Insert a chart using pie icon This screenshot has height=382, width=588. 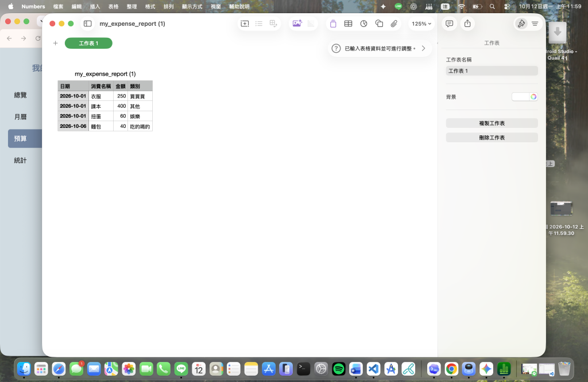[x=363, y=24]
